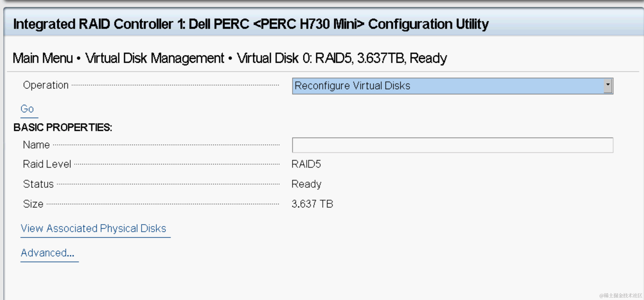
Task: Select the 3.637 TB size value
Action: tap(312, 204)
